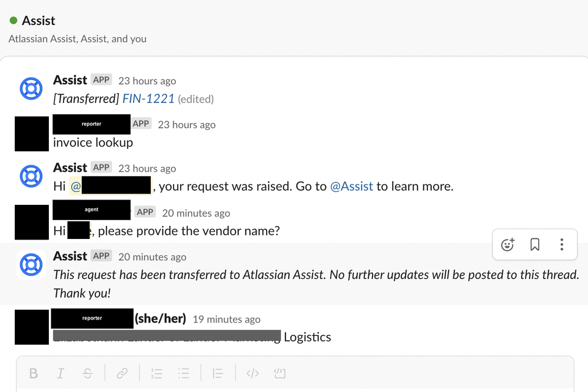
Task: Toggle italic formatting in the composer
Action: coord(61,373)
